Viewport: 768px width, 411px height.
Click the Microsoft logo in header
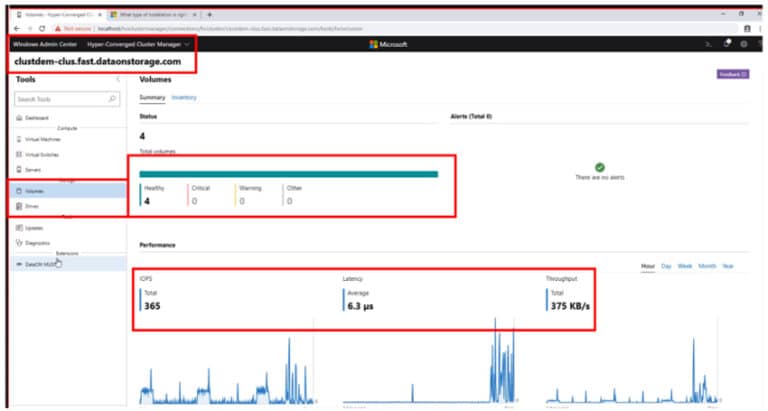click(388, 44)
